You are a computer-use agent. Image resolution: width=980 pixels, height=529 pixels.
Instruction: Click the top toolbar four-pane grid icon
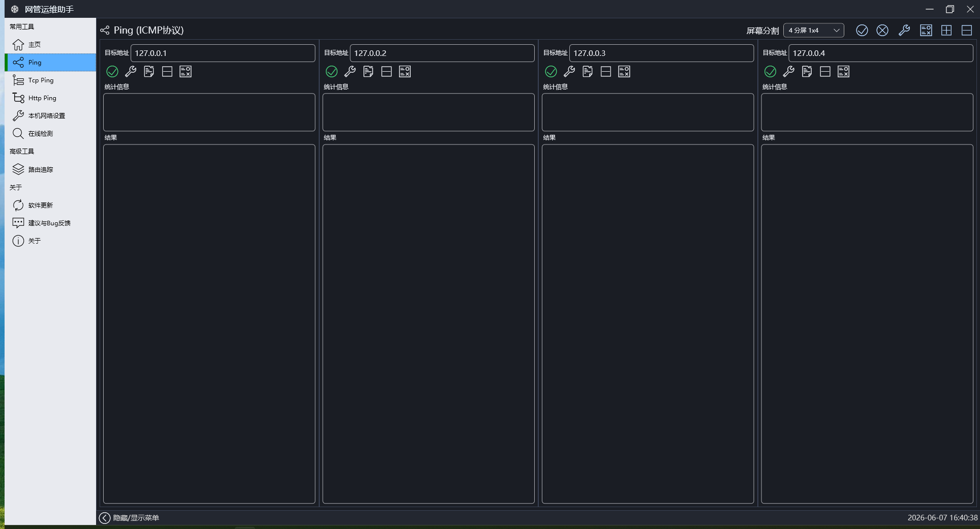[946, 31]
